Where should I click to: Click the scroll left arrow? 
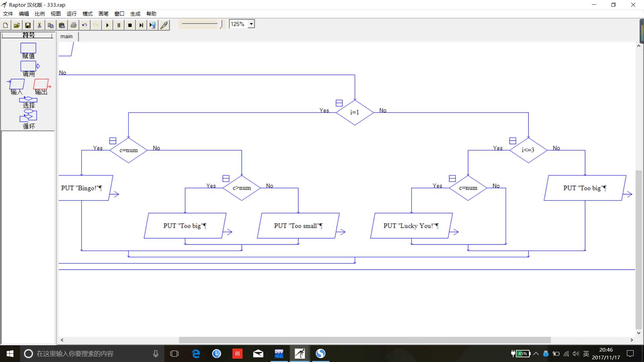(x=62, y=340)
